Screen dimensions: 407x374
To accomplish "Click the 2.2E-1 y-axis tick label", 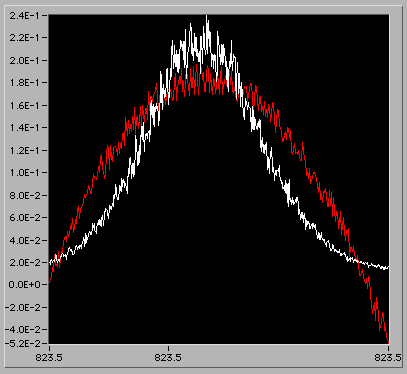I will [x=23, y=38].
